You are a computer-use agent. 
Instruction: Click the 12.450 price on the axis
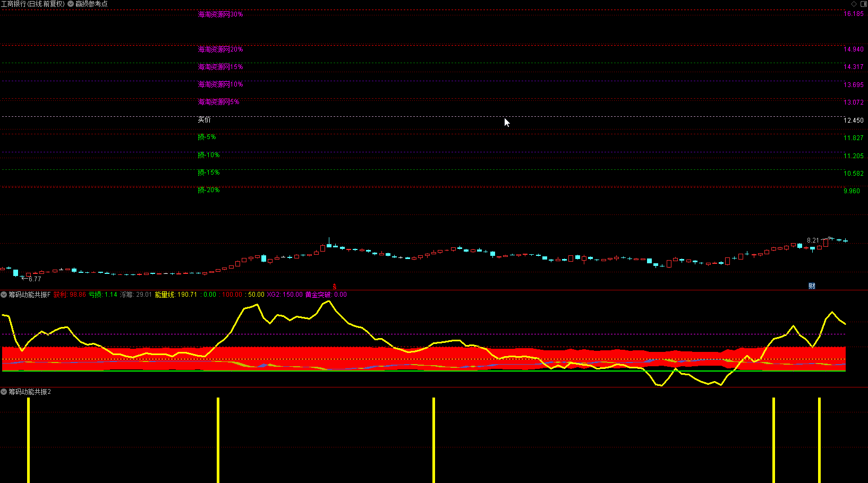coord(853,120)
